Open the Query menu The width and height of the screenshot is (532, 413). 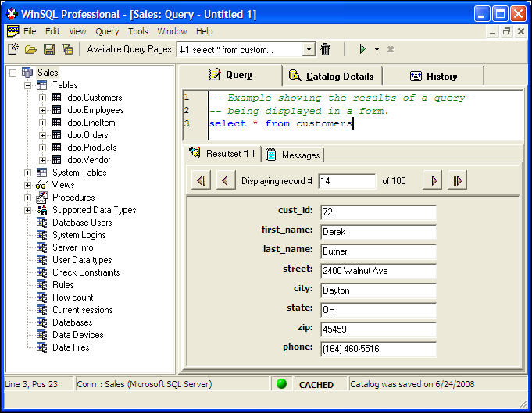pos(107,31)
